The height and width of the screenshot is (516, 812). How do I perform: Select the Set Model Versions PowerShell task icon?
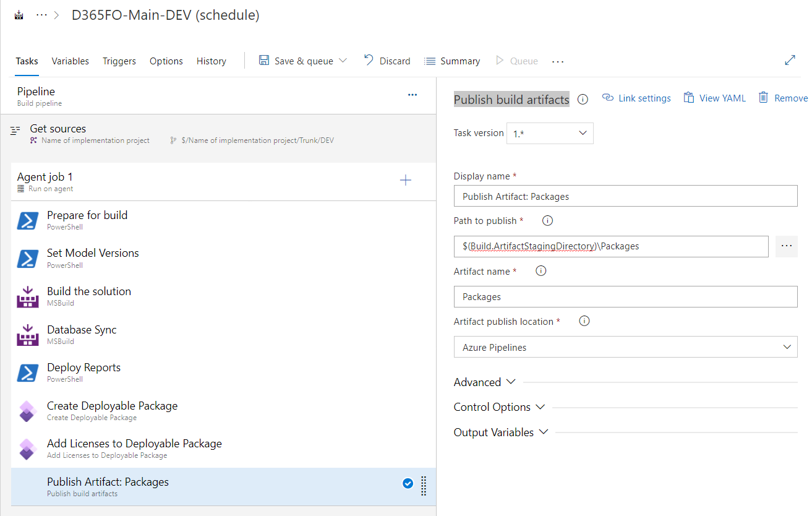(27, 259)
